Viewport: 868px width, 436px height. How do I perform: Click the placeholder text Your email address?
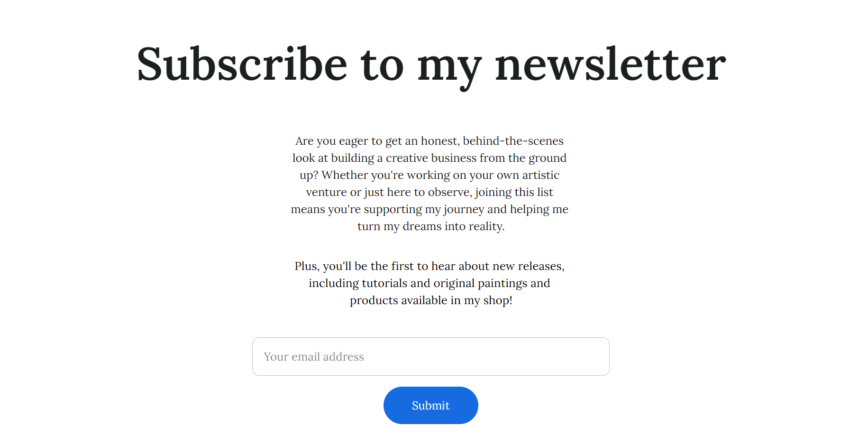point(314,356)
